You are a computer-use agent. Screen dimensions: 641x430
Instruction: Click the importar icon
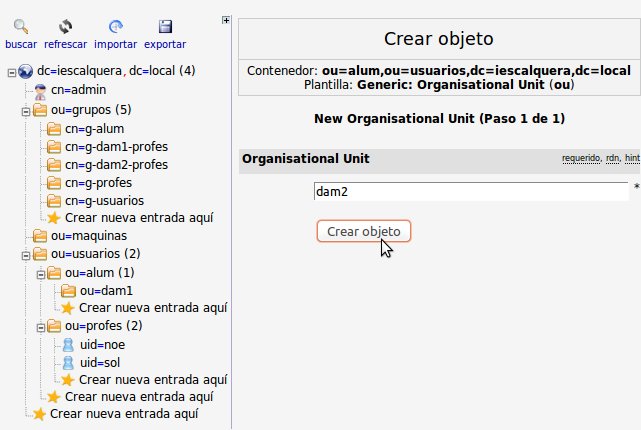pos(116,27)
